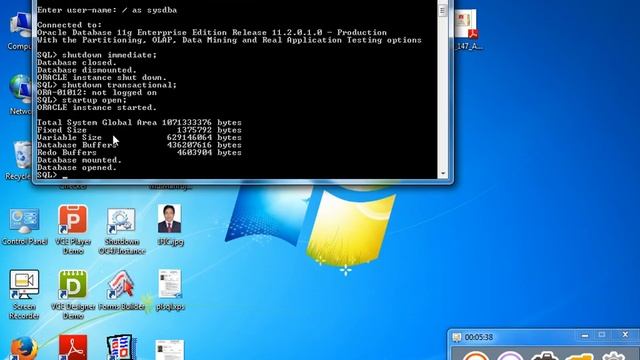Click 'startup open;' command text
The height and width of the screenshot is (360, 640).
94,100
